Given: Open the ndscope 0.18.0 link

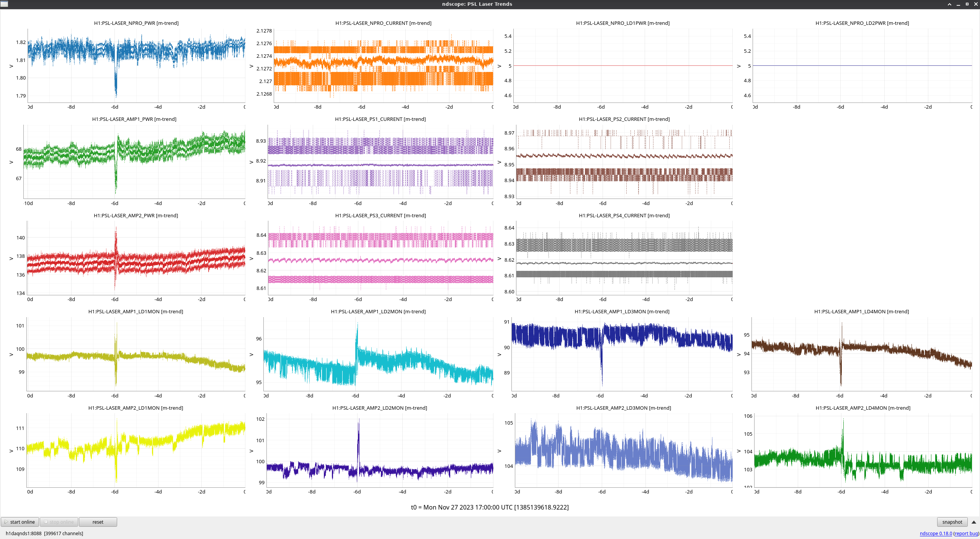Looking at the screenshot, I should coord(936,533).
